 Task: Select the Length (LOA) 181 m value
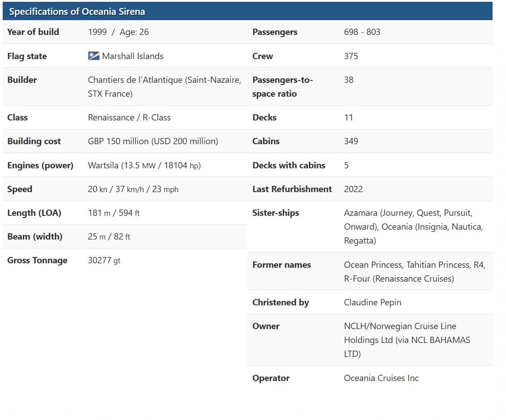coord(113,213)
